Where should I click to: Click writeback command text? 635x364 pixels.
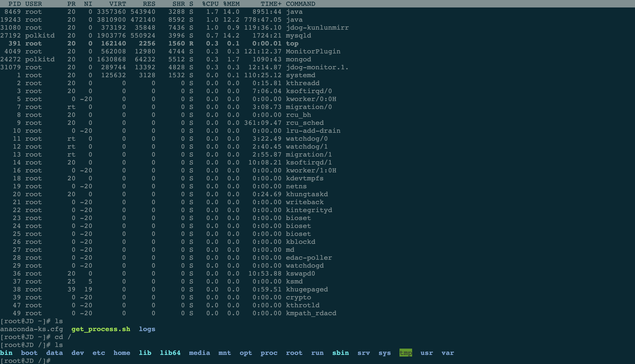pyautogui.click(x=305, y=202)
